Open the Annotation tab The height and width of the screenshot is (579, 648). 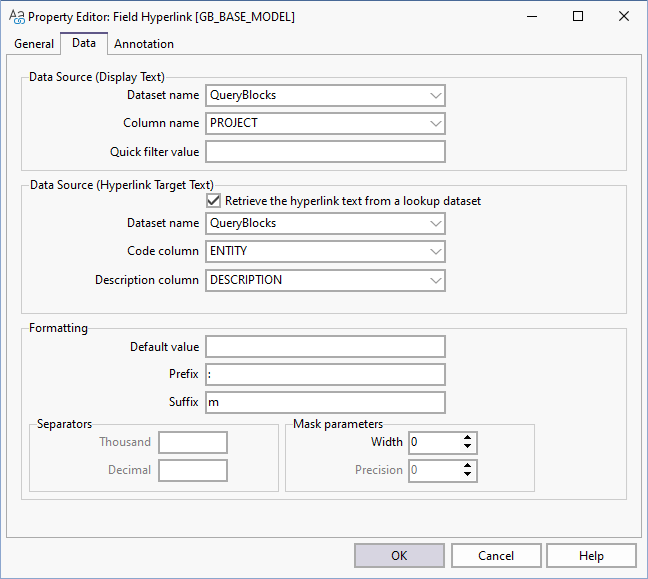[144, 44]
